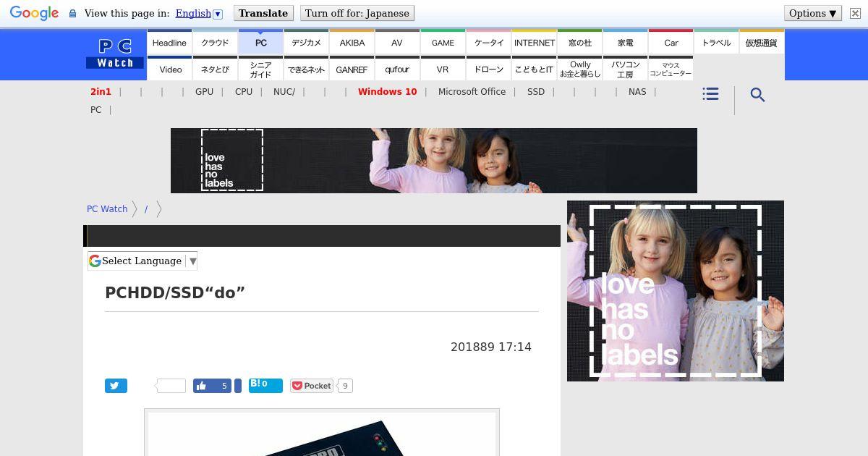Click the SSD topic link

point(536,92)
